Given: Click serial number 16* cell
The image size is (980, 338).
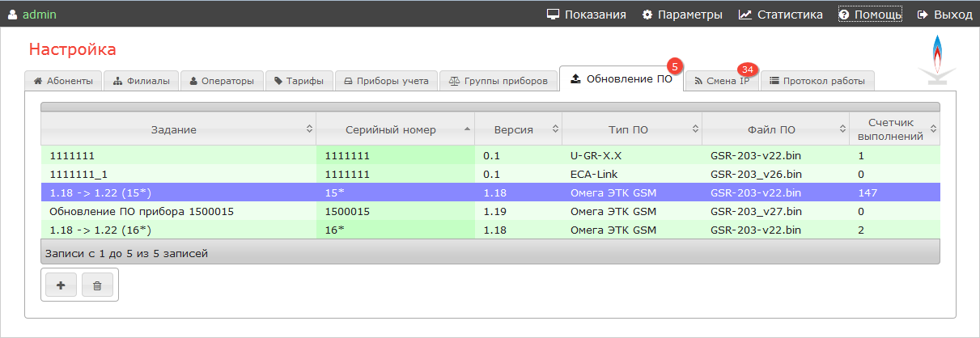Looking at the screenshot, I should tap(396, 230).
